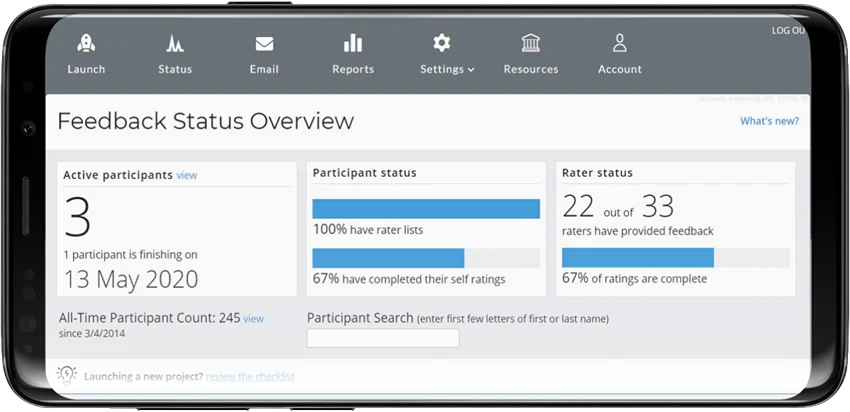
Task: Click view beside All-Time Participant Count
Action: coord(253,319)
